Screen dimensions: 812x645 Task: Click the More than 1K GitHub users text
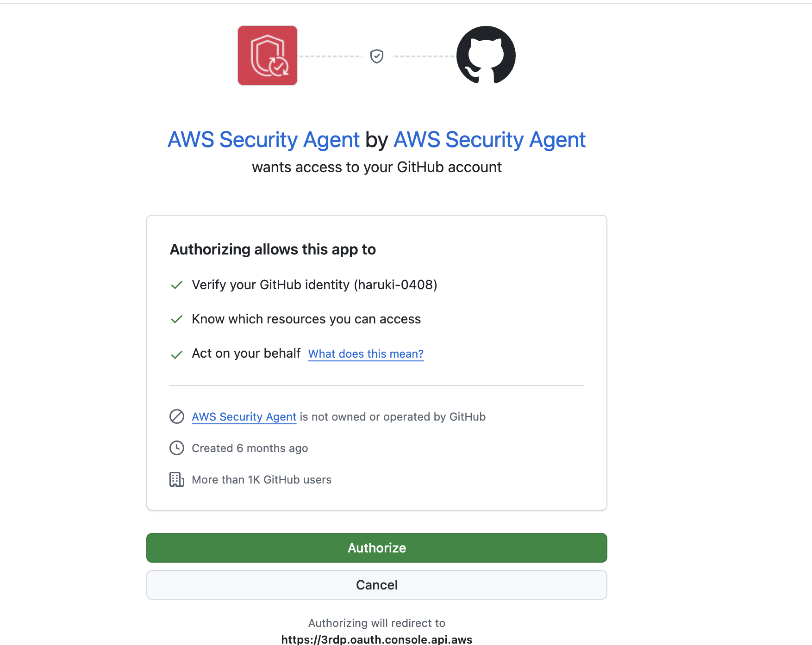tap(261, 480)
